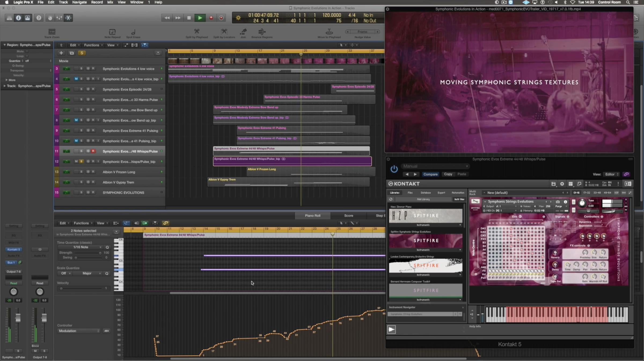Open Kontakt options via the gear icon
The height and width of the screenshot is (361, 644).
tap(562, 184)
